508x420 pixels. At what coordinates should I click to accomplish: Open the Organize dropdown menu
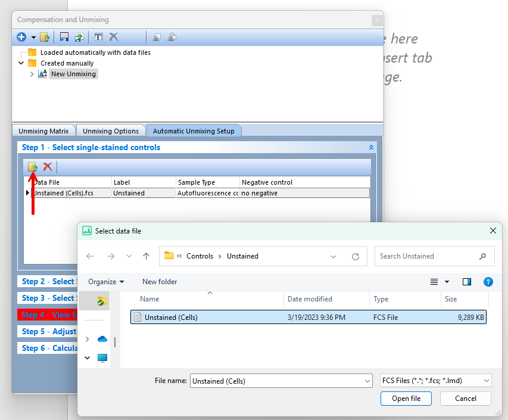pyautogui.click(x=106, y=282)
